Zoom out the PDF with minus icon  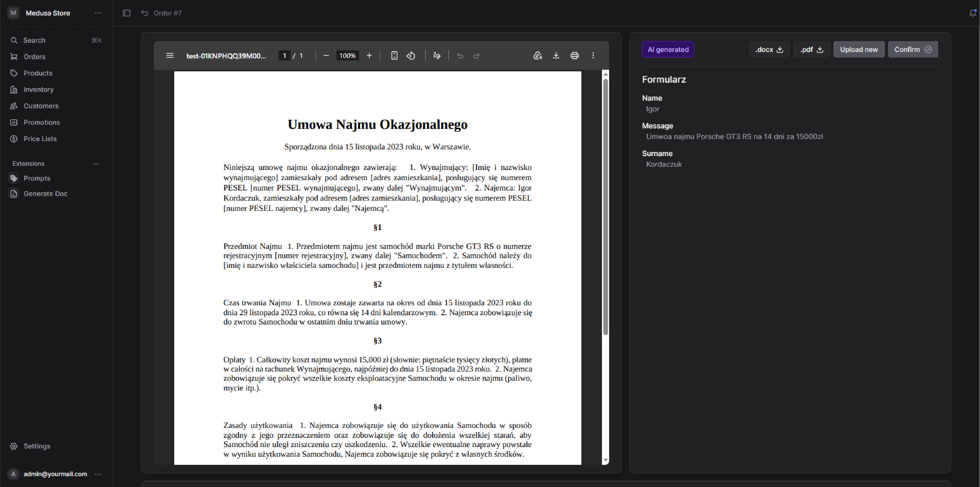pos(326,55)
